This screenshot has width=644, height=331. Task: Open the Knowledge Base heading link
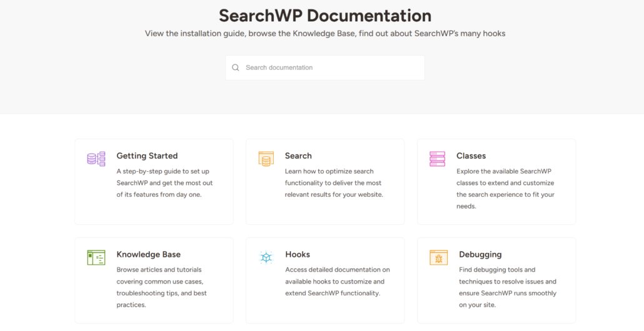point(149,254)
